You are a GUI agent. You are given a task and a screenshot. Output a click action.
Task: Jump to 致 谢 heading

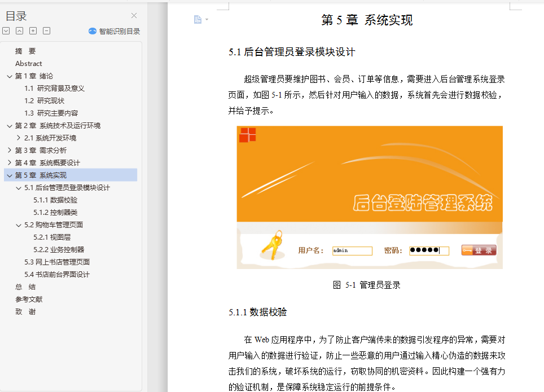tap(25, 312)
